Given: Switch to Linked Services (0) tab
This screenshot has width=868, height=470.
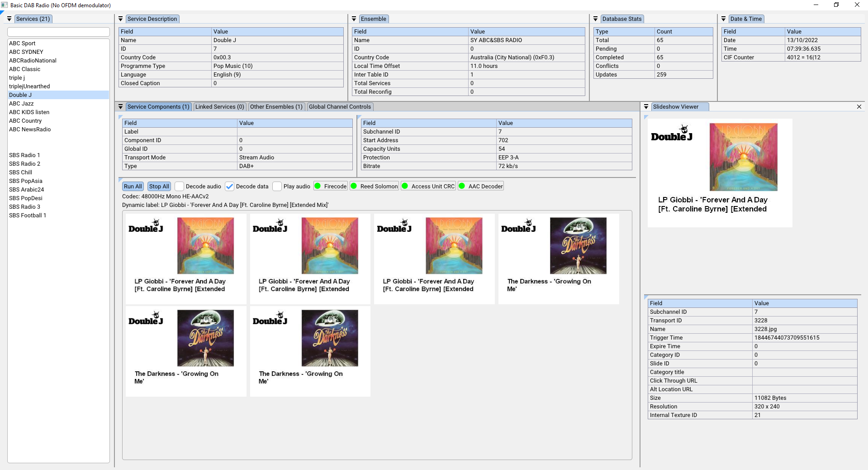Looking at the screenshot, I should click(x=220, y=107).
